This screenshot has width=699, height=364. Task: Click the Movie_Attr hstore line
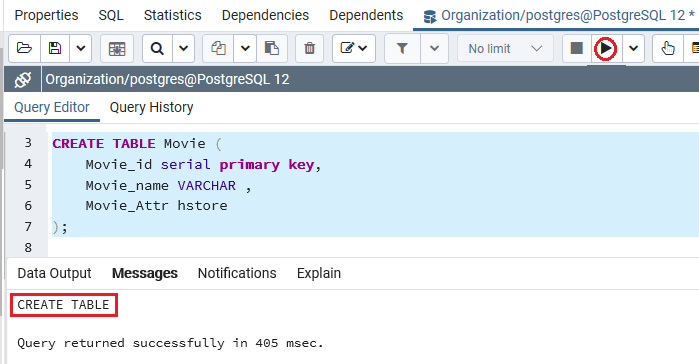pos(156,206)
